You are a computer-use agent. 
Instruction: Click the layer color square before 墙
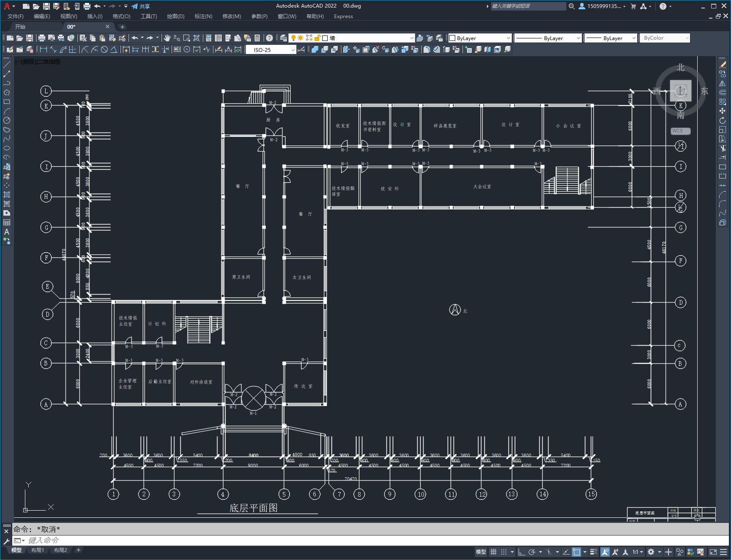point(325,38)
